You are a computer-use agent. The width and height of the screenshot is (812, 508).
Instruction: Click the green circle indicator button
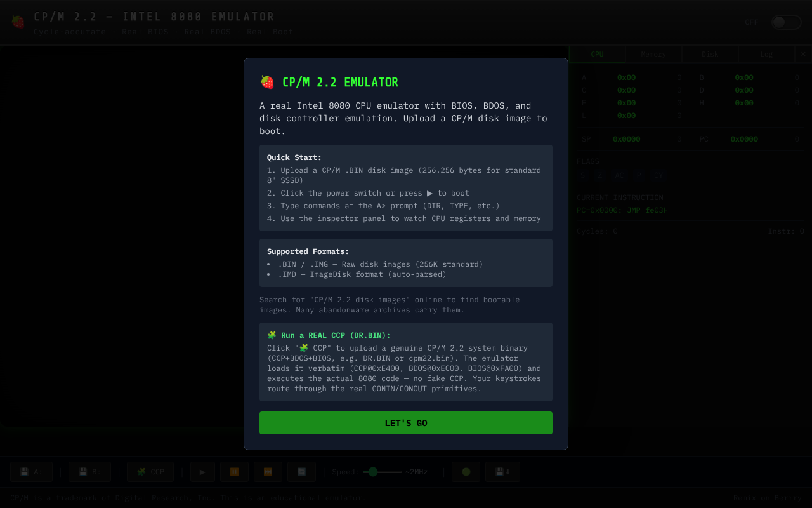coord(466,472)
